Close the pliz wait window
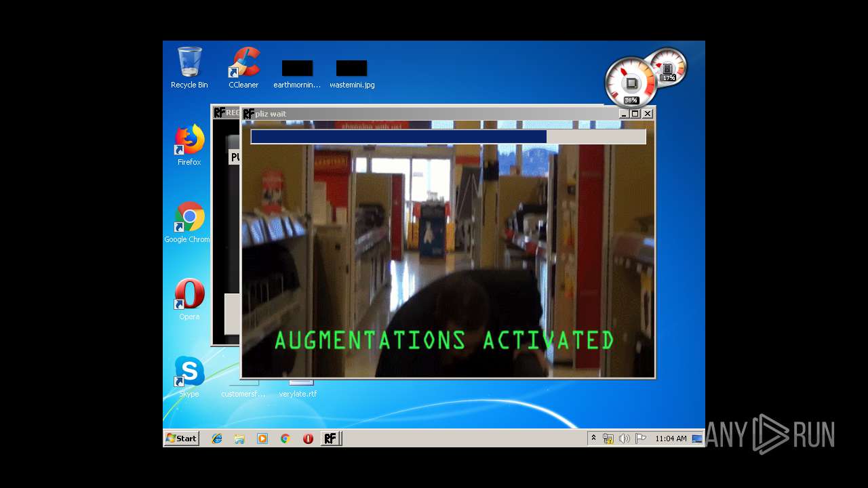The height and width of the screenshot is (488, 868). coord(648,114)
